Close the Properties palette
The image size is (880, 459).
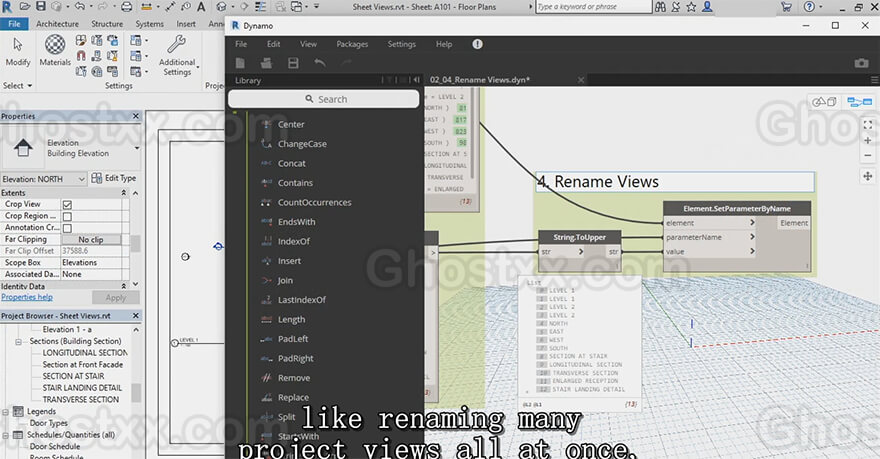pos(135,116)
